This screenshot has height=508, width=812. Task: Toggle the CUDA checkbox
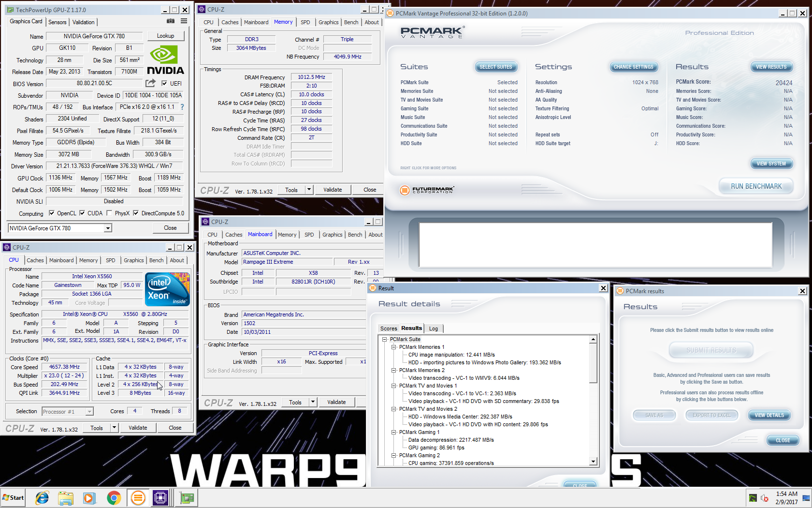tap(82, 213)
